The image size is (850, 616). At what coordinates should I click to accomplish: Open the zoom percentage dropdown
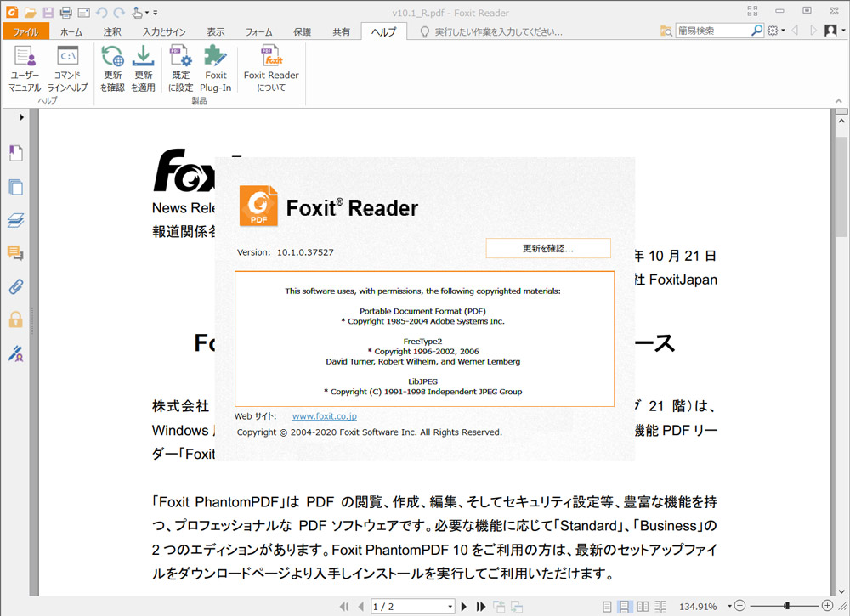tap(728, 607)
